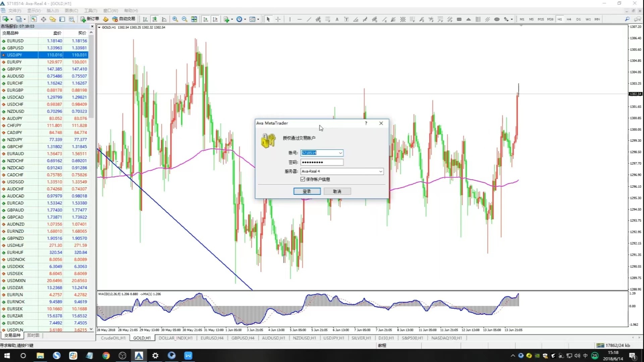Expand the indicators list dropdown arrow

[232, 19]
